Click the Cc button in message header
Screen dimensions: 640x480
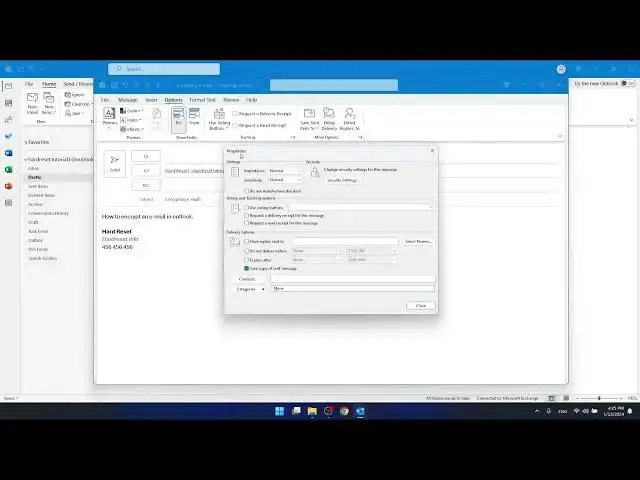146,171
